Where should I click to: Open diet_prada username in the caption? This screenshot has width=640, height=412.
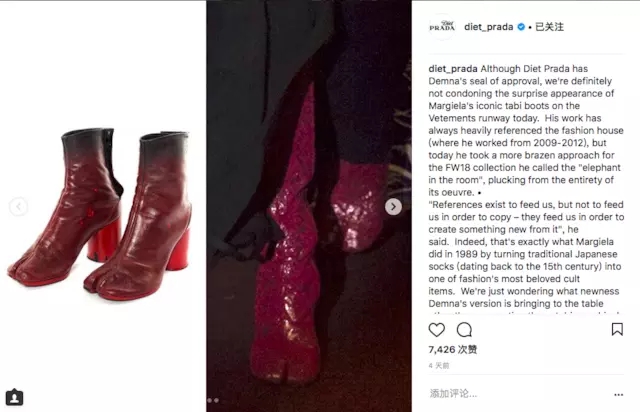pyautogui.click(x=453, y=69)
